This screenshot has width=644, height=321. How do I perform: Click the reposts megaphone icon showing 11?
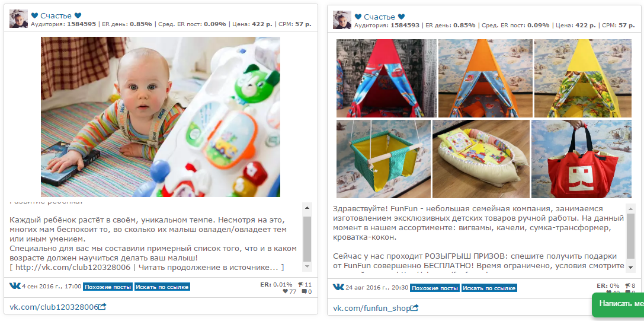pos(300,284)
